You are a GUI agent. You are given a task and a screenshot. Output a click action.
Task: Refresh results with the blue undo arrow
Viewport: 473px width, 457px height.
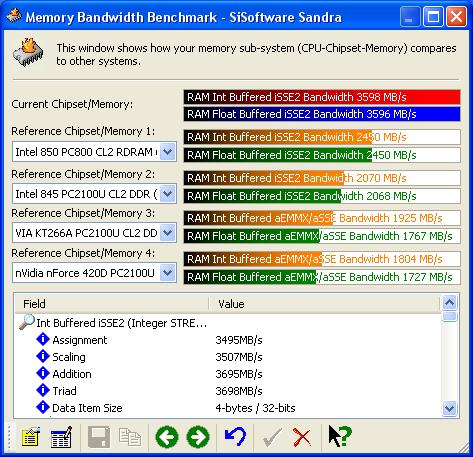pos(235,437)
